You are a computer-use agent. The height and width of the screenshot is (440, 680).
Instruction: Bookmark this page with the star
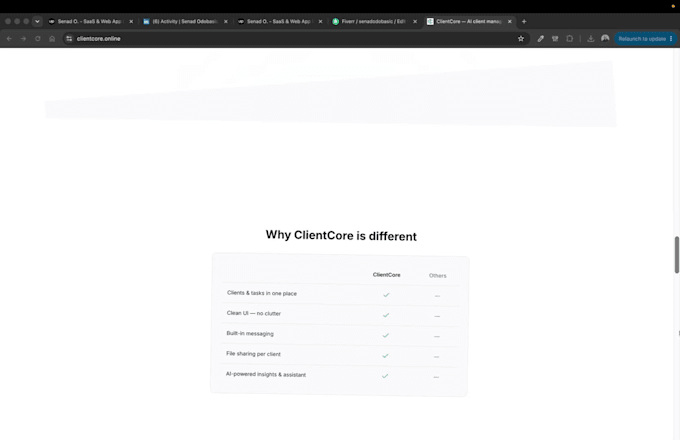[x=521, y=39]
